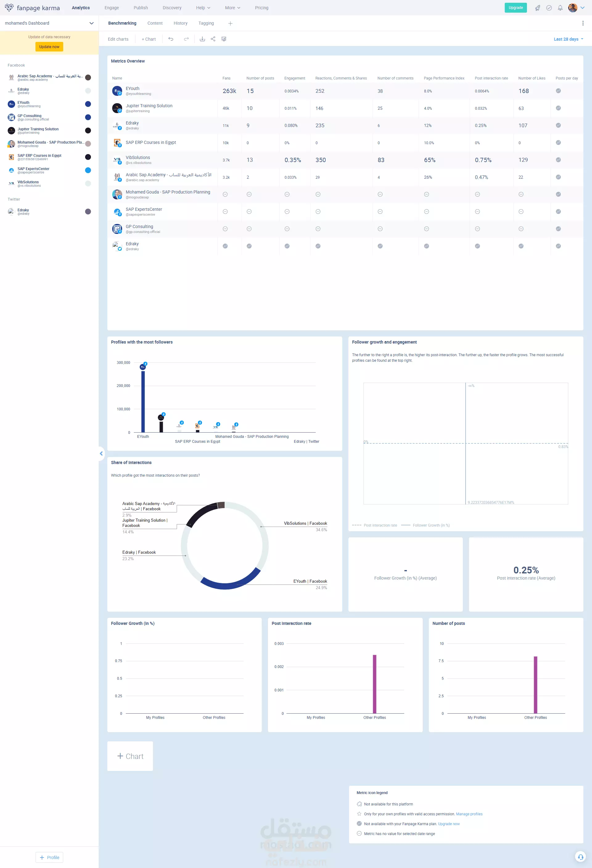Viewport: 592px width, 868px height.
Task: Expand the Help menu
Action: (203, 8)
